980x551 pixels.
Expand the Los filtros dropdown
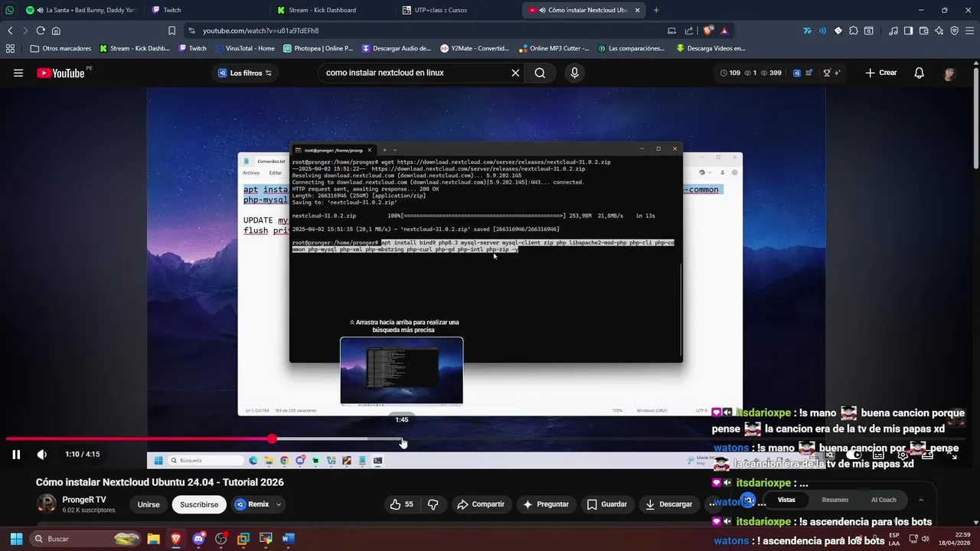click(x=245, y=73)
